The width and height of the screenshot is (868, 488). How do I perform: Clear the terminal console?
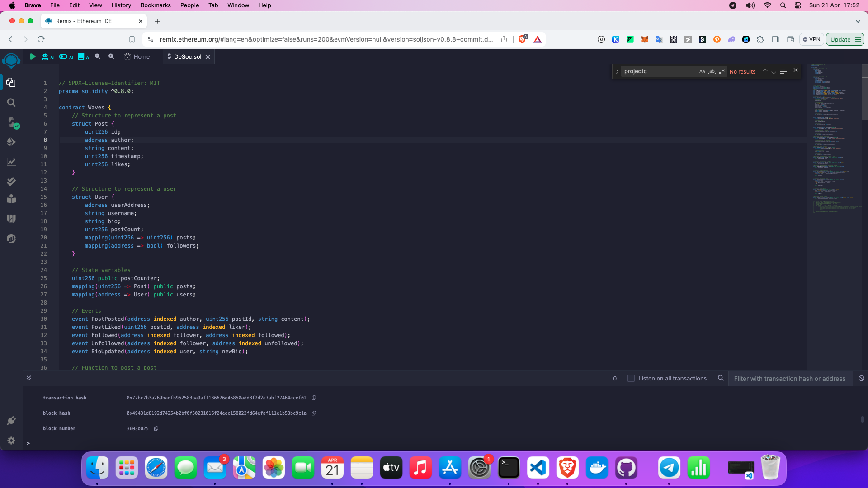pyautogui.click(x=861, y=379)
